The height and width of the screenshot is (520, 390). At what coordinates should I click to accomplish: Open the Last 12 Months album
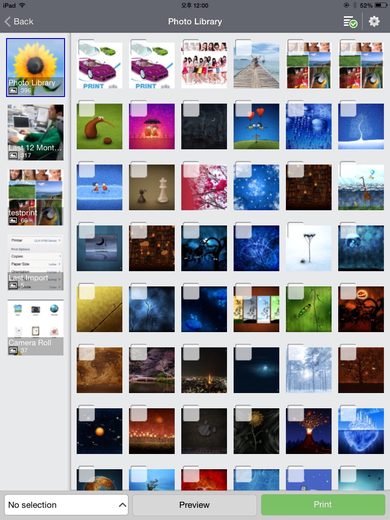(35, 132)
